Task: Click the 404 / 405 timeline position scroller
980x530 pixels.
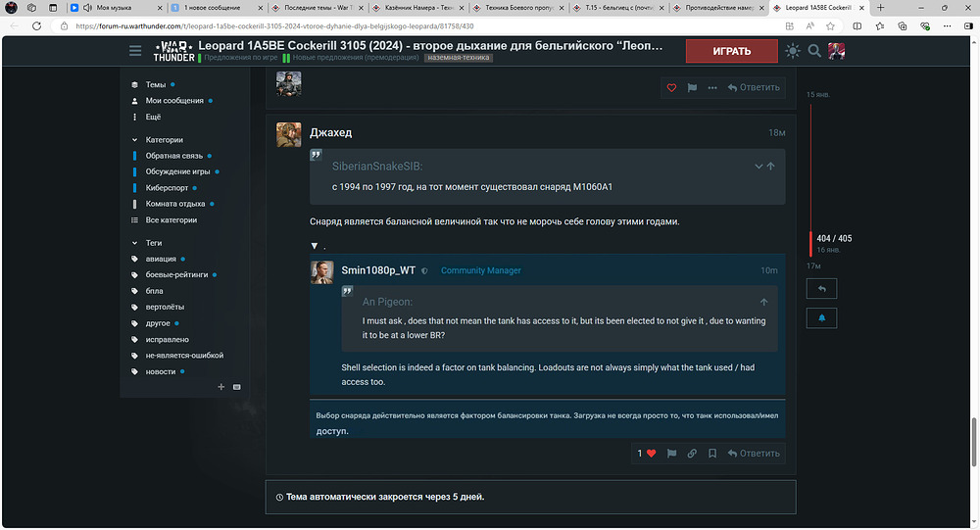Action: 833,239
